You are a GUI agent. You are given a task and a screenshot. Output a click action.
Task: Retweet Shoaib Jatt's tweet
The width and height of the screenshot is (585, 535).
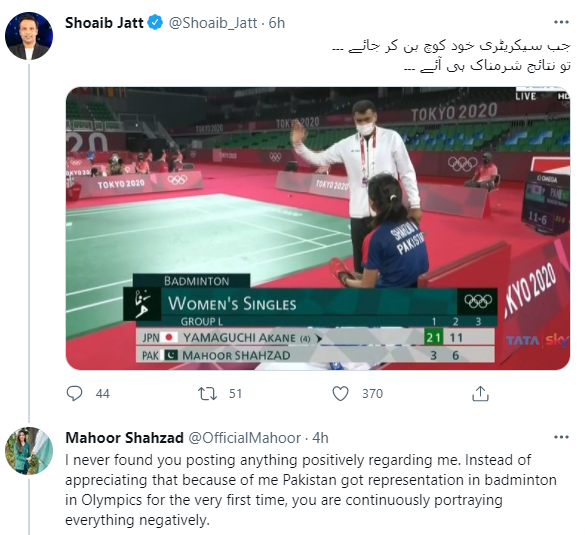tap(207, 394)
